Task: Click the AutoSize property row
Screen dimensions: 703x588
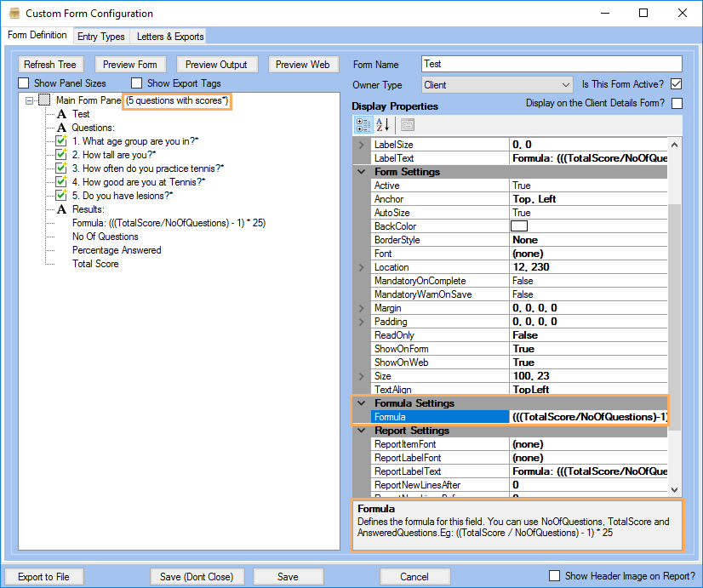Action: click(x=519, y=213)
